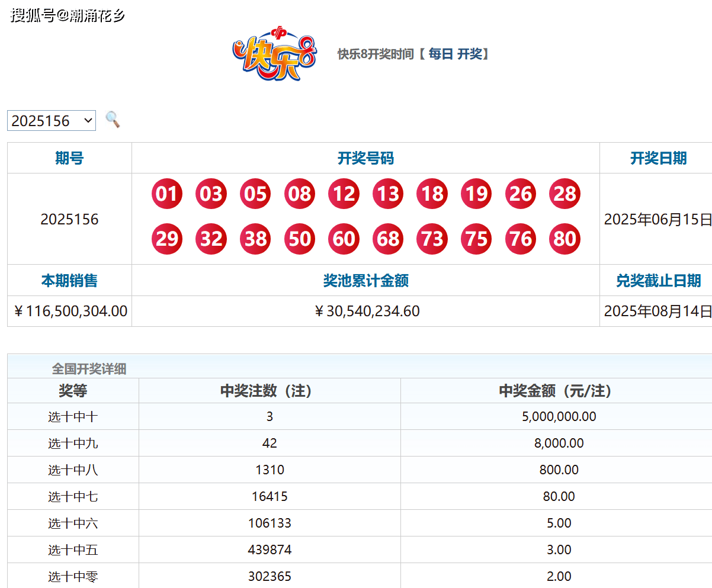Screen dimensions: 712x588
Task: Click the magnifier search icon
Action: [113, 120]
